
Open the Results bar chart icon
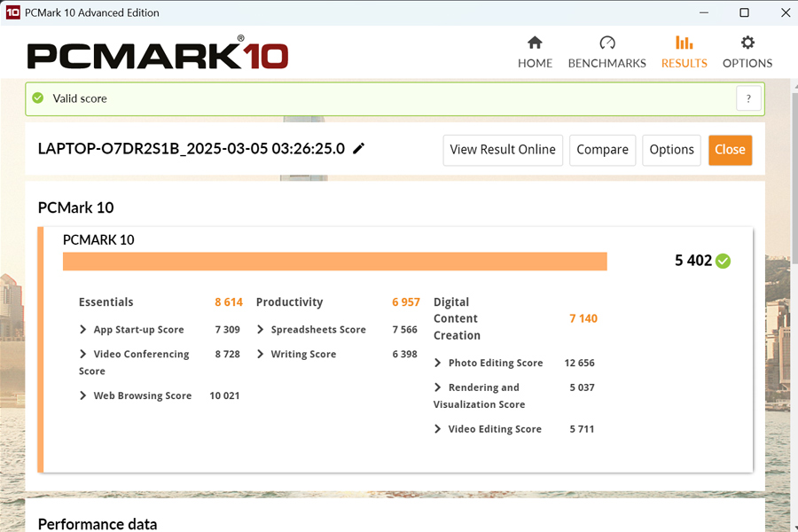684,43
